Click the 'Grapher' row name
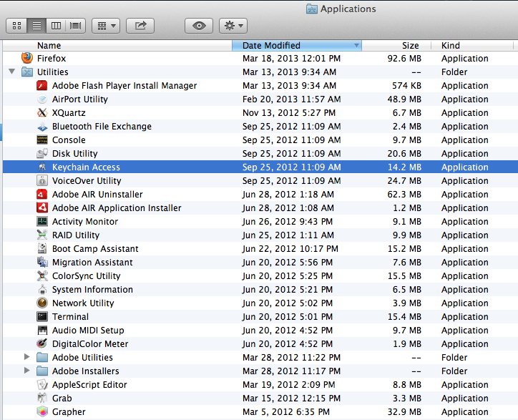The height and width of the screenshot is (420, 518). pyautogui.click(x=69, y=411)
